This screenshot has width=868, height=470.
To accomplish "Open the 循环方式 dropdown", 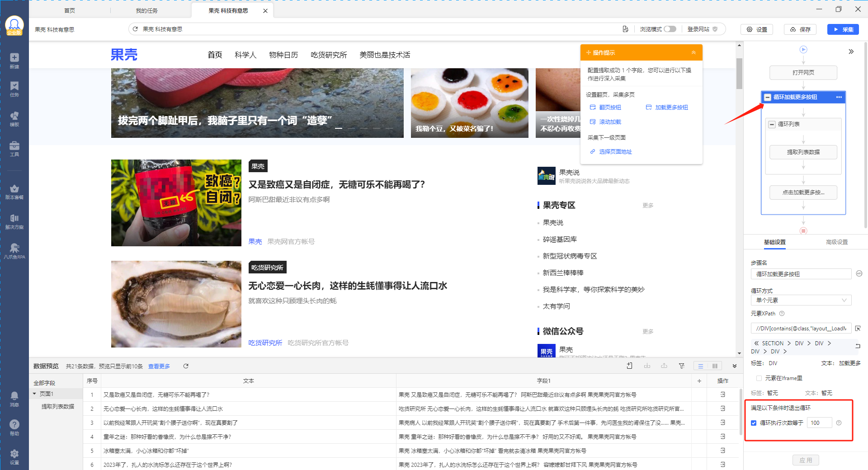I will click(x=801, y=300).
